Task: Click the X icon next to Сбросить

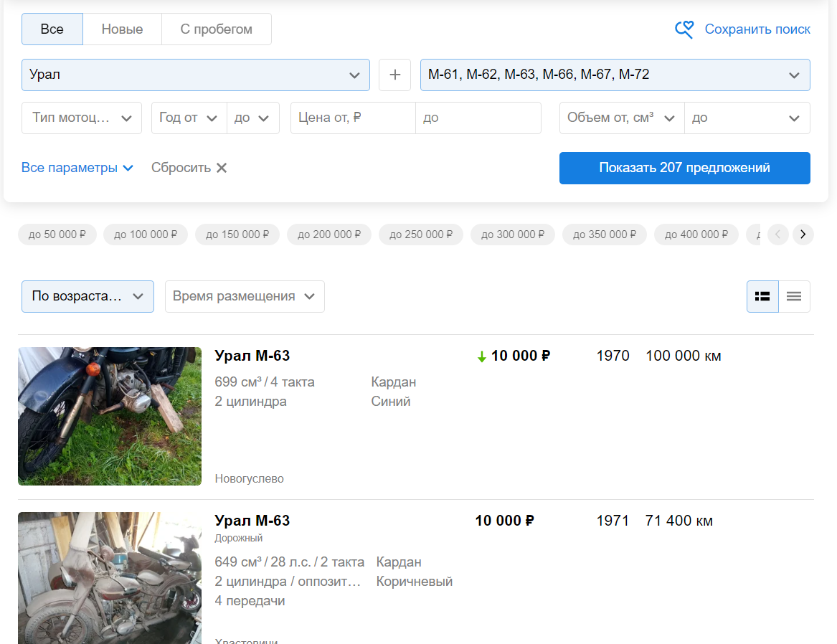Action: [222, 168]
